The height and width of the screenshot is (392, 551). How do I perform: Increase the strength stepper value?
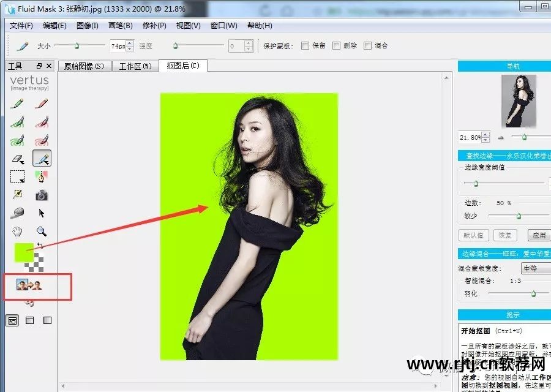(x=249, y=43)
